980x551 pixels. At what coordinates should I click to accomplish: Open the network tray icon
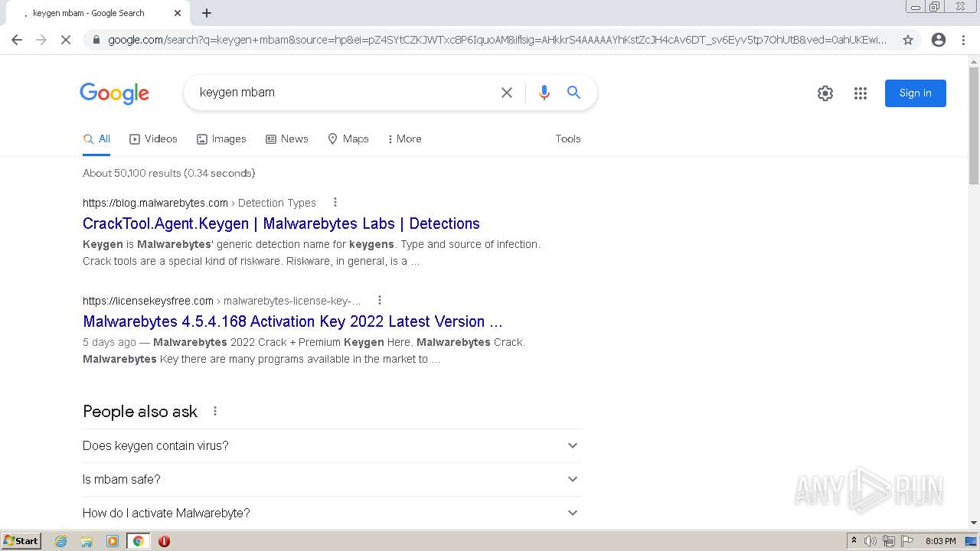coord(889,541)
